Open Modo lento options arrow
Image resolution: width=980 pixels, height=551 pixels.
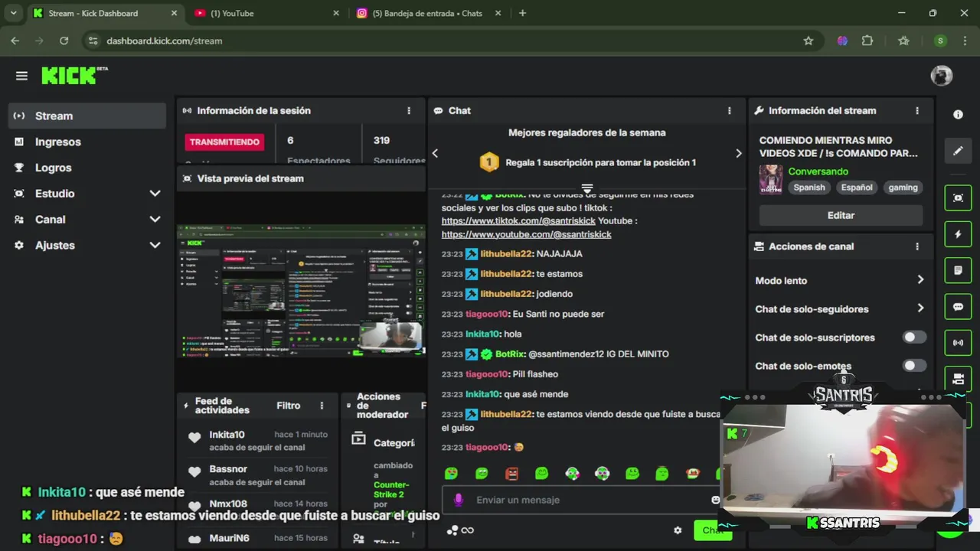point(920,280)
